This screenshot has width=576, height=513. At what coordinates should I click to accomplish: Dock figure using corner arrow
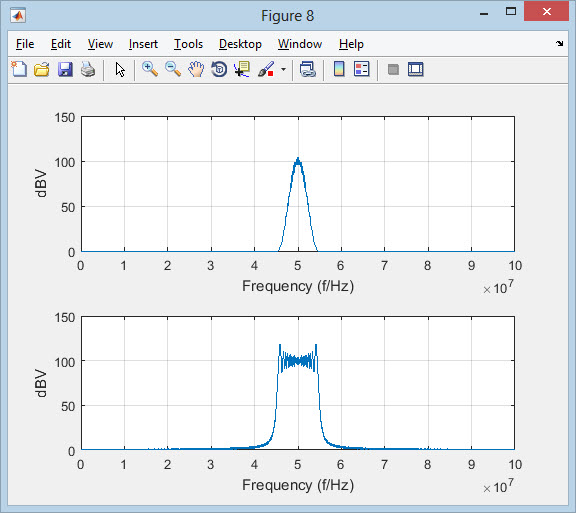pos(559,44)
